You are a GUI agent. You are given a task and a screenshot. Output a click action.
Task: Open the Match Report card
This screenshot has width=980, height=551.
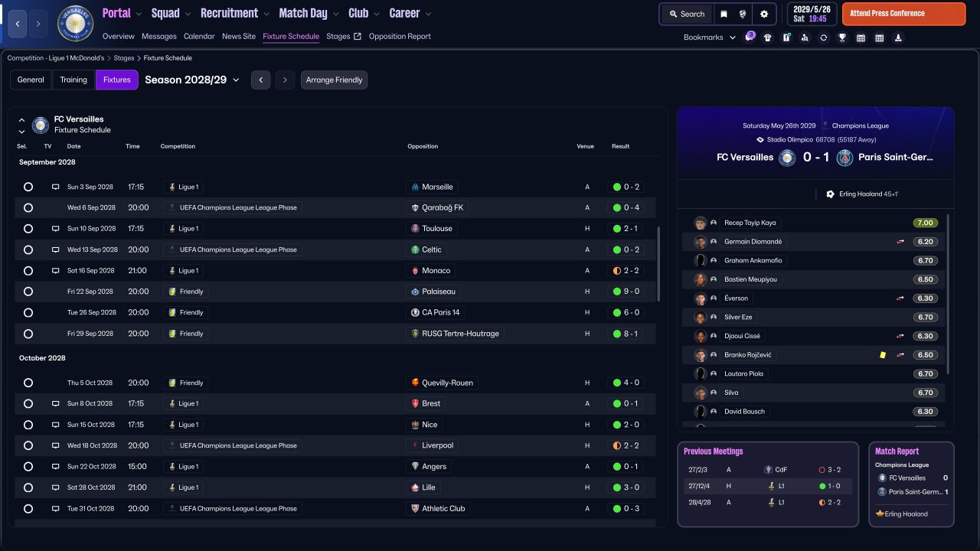[x=912, y=484]
